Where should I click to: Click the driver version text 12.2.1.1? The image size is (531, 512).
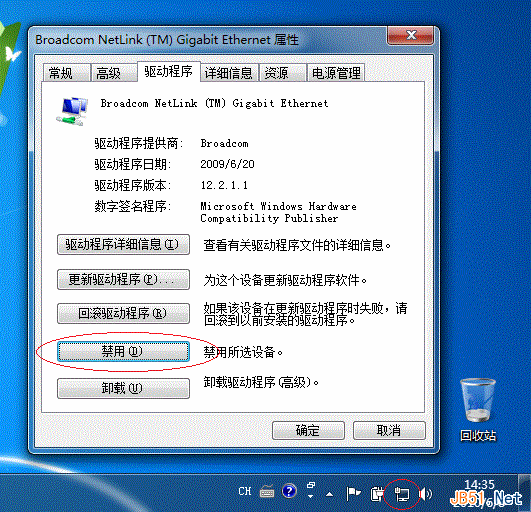tap(224, 185)
